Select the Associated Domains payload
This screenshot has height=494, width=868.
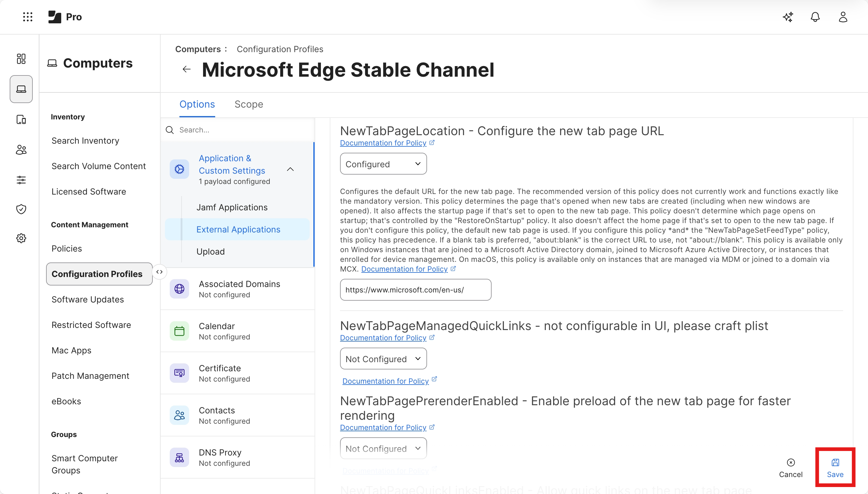click(237, 289)
